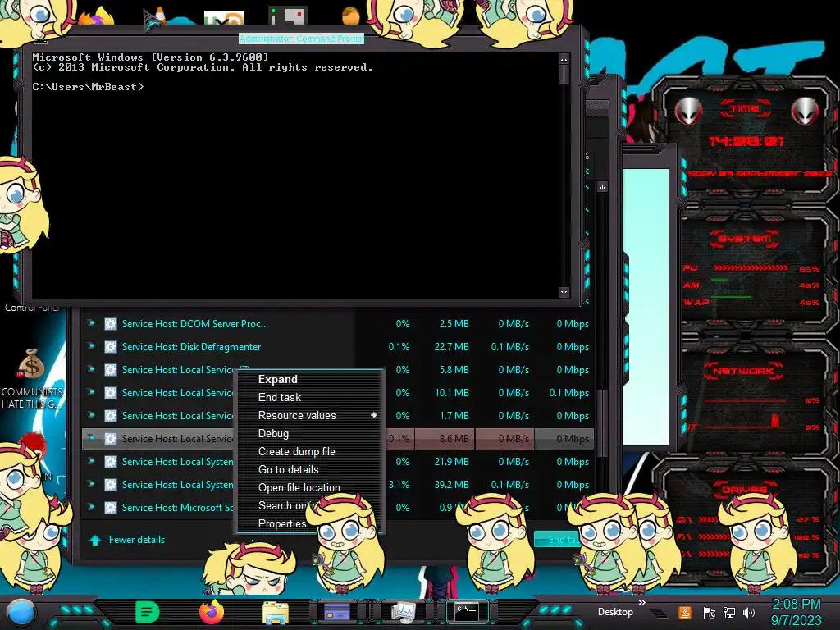
Task: Click the 3.1% CPU cell
Action: pyautogui.click(x=399, y=485)
